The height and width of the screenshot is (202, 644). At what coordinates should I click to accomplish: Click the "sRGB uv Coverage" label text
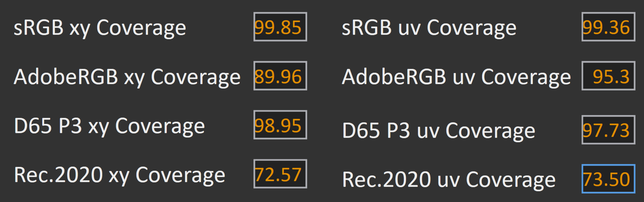pos(429,28)
